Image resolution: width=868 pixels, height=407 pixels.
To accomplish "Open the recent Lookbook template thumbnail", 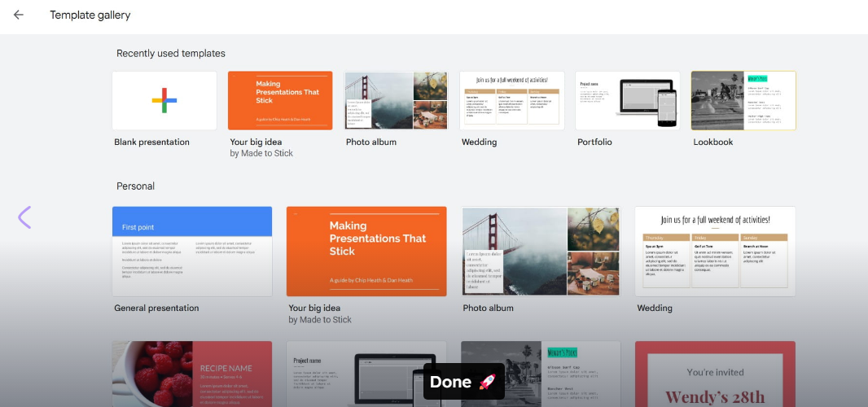I will (x=743, y=100).
